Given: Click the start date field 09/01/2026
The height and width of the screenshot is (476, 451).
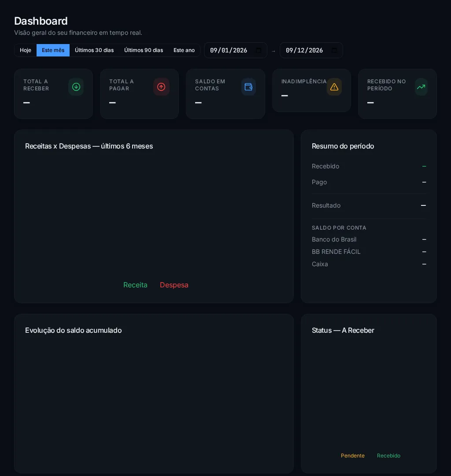Looking at the screenshot, I should tap(235, 50).
